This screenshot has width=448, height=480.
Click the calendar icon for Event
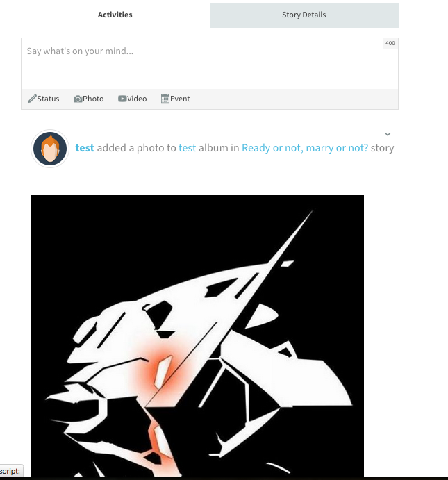pos(165,99)
